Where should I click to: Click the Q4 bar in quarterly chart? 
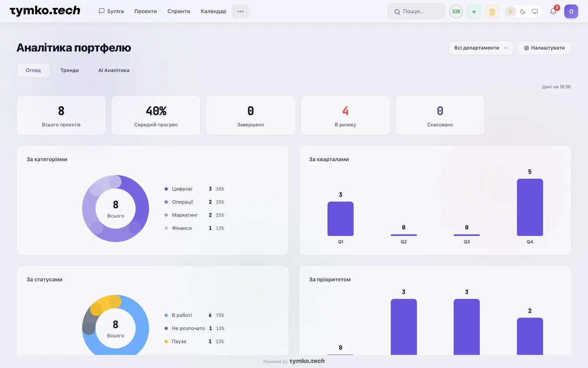pos(530,207)
